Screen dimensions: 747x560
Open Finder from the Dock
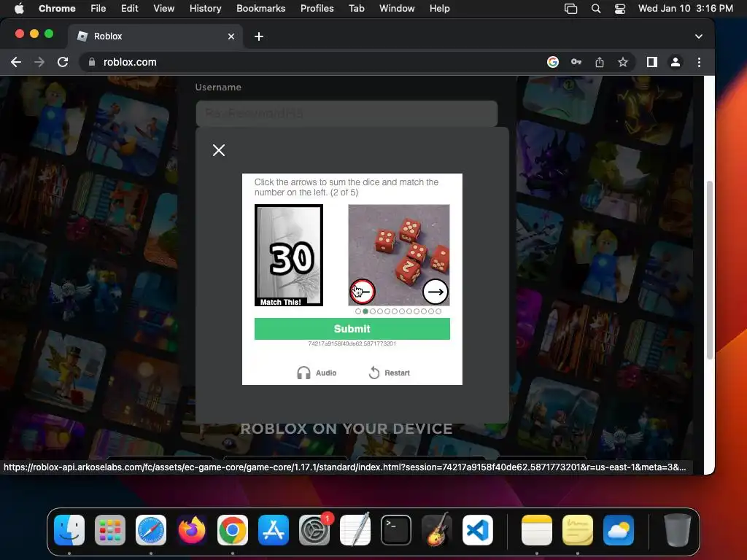click(69, 530)
